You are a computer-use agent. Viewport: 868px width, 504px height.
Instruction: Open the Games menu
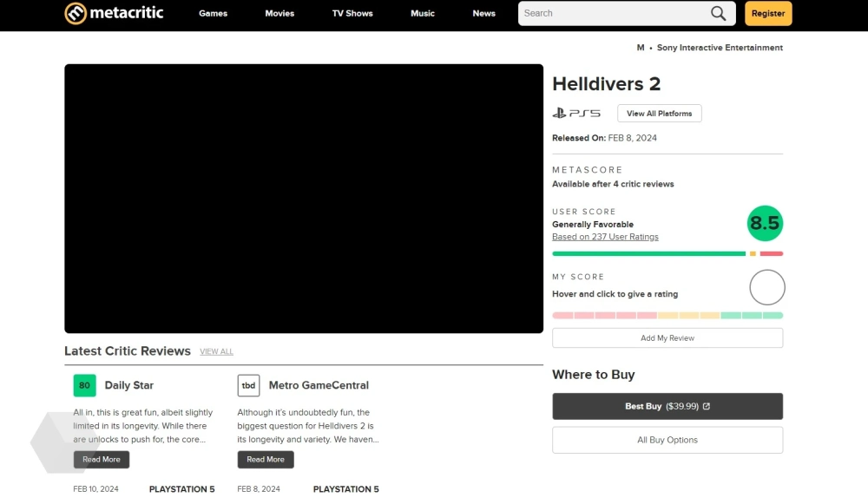point(213,13)
